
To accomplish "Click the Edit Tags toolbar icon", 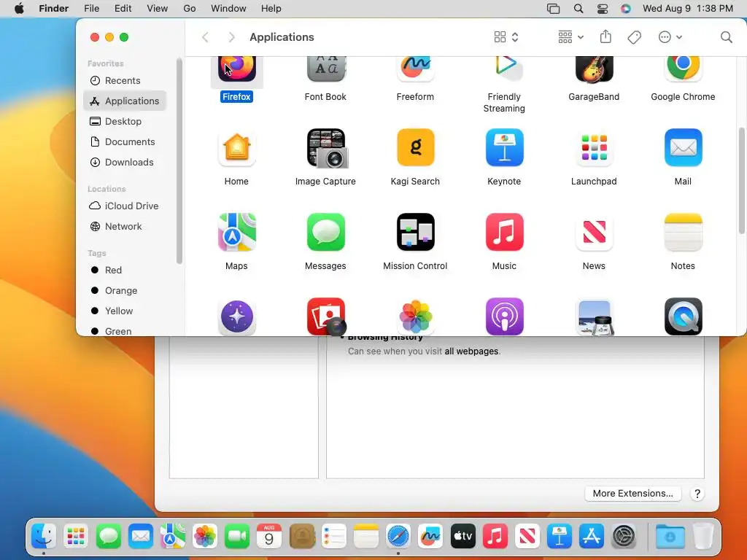I will click(634, 37).
